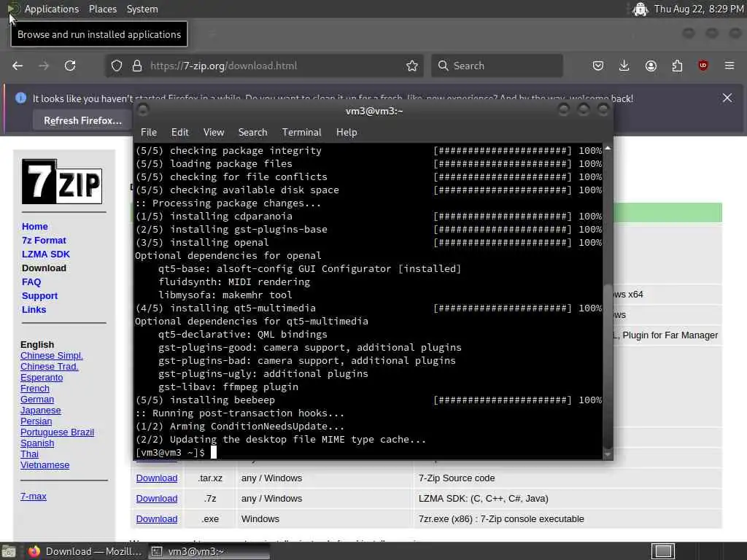Open site security padlock info

point(137,66)
